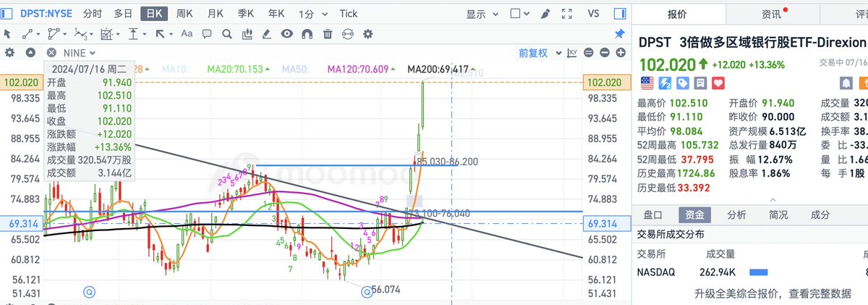Switch to Tick chart view
868x305 pixels.
349,13
